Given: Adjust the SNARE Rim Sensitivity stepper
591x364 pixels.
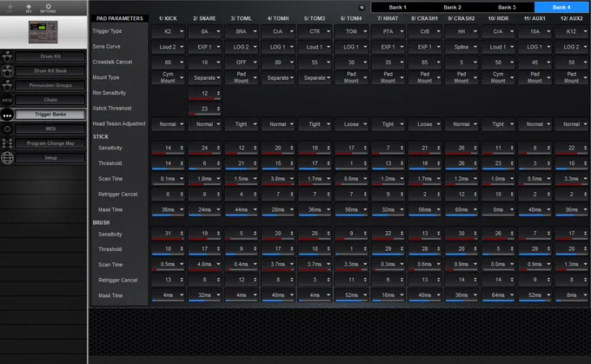Looking at the screenshot, I should point(218,93).
